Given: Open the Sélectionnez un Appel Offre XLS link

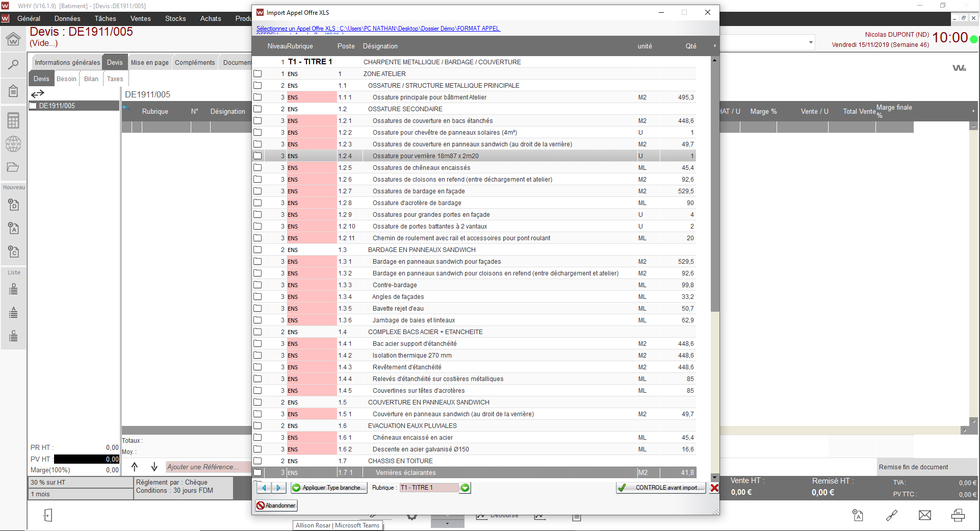Looking at the screenshot, I should tap(378, 29).
